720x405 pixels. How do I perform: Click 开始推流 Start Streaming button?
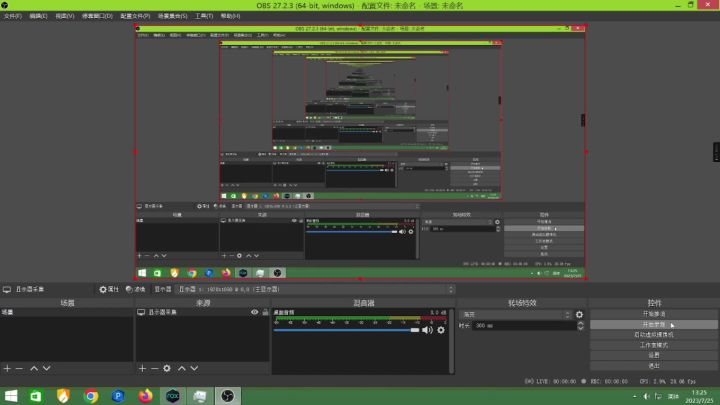[654, 314]
